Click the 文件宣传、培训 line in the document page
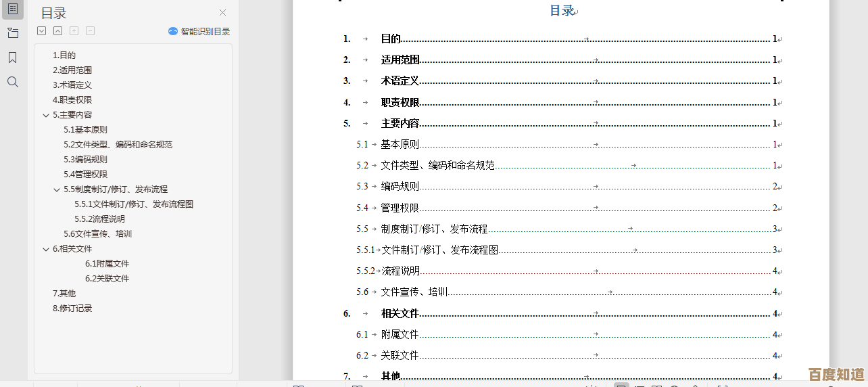This screenshot has width=868, height=387. coord(414,292)
